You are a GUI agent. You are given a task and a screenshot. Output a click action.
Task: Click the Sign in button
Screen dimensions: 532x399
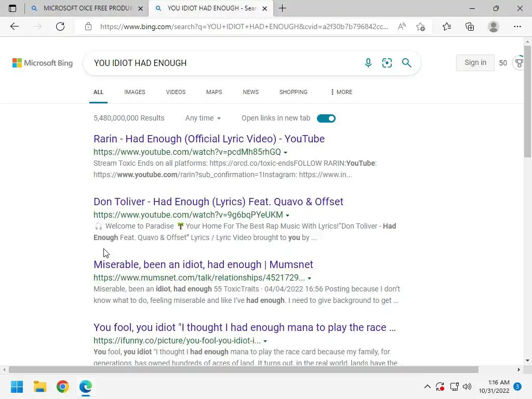click(x=475, y=62)
